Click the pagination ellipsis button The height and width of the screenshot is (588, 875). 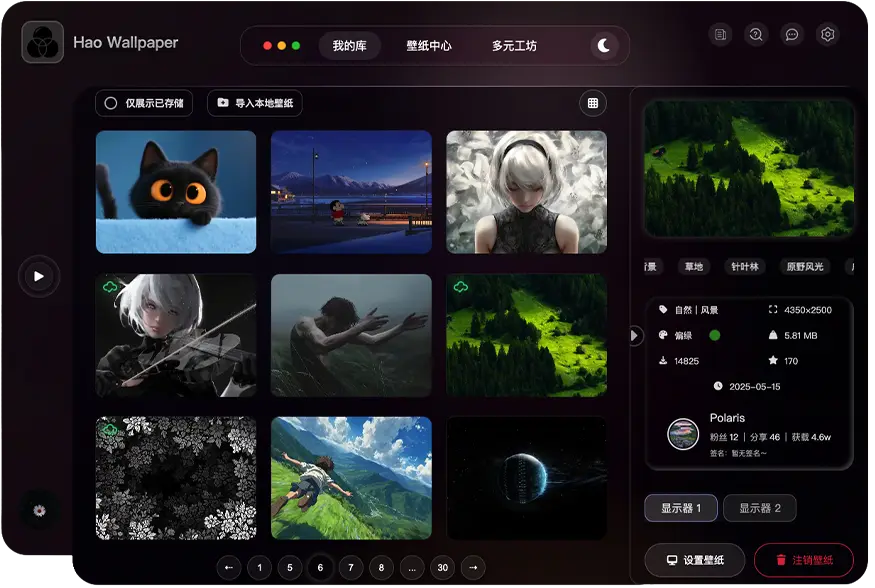(411, 568)
